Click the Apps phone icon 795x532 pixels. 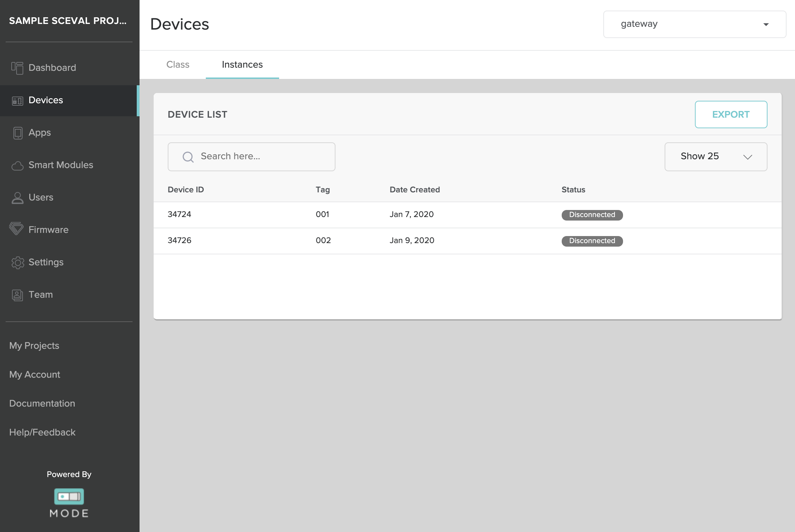point(18,133)
